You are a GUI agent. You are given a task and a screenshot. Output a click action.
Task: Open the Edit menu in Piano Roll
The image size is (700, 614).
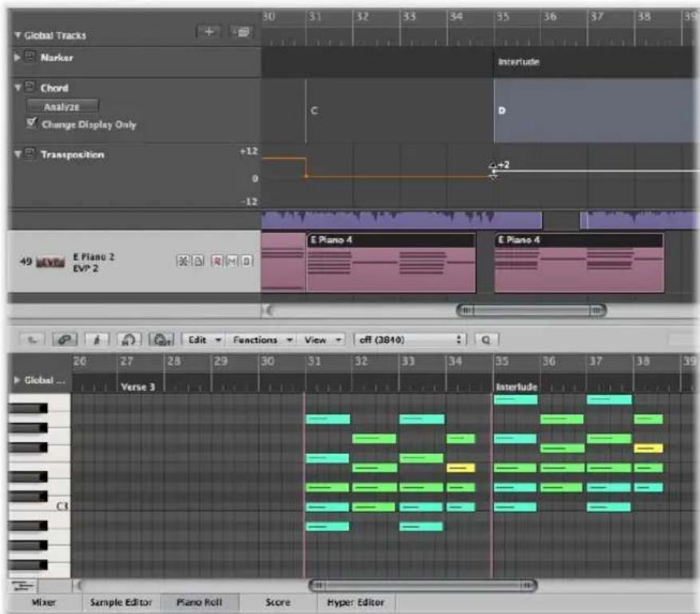click(x=205, y=341)
